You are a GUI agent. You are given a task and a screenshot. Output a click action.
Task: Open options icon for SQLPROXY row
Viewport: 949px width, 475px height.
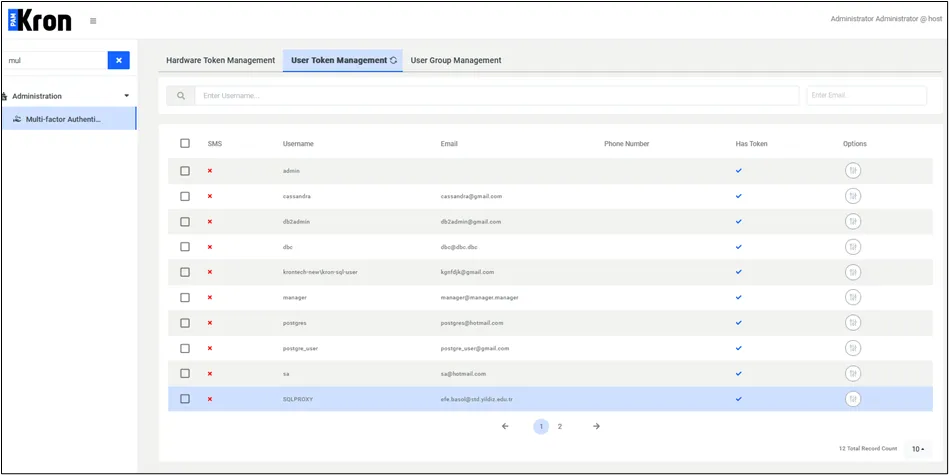(x=853, y=399)
